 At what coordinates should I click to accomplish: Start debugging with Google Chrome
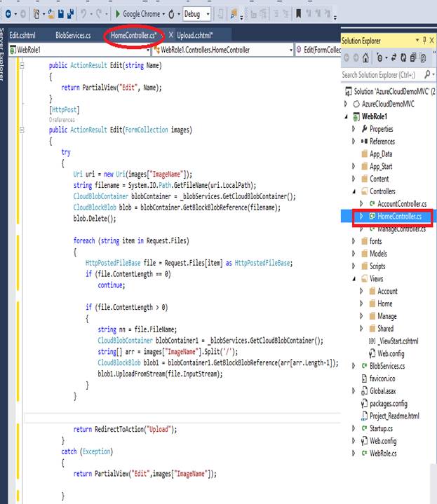tap(137, 14)
